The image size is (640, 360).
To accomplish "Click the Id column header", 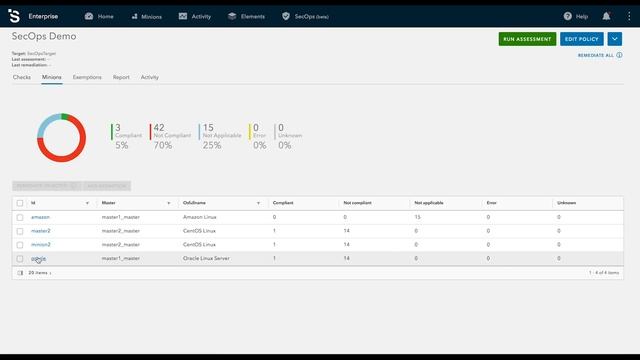I will point(33,203).
